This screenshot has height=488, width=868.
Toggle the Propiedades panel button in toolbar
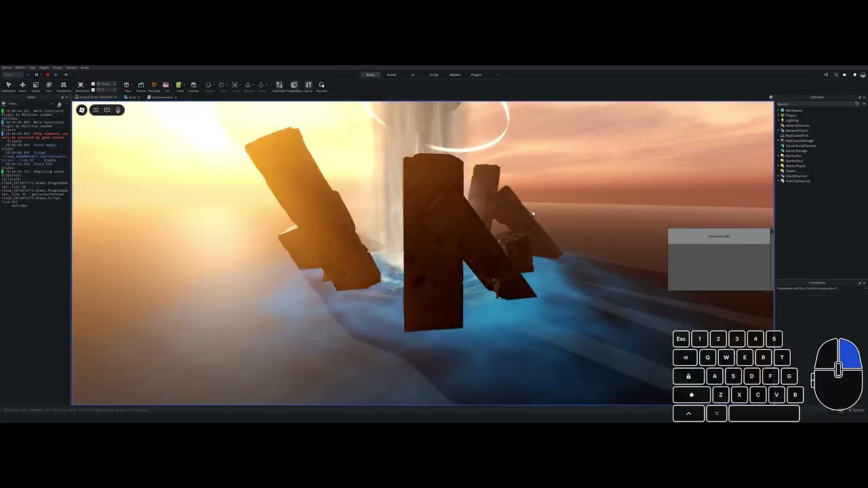pos(294,86)
